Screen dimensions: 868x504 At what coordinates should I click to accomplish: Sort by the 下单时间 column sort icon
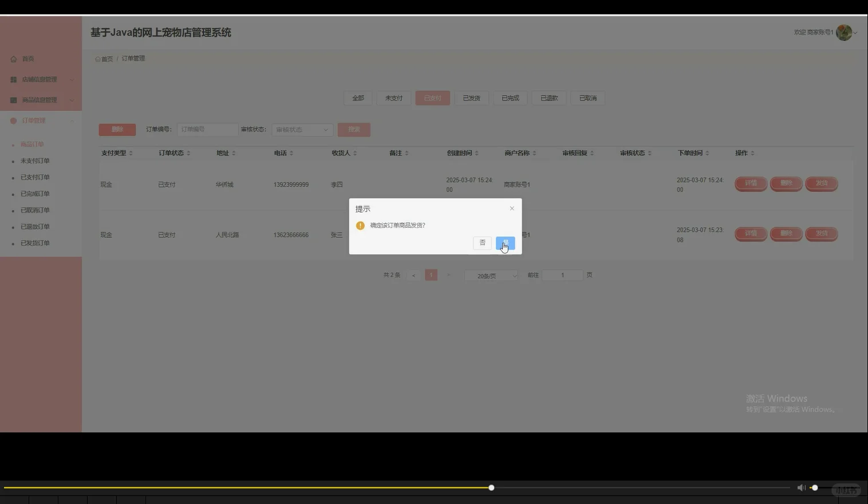(707, 153)
